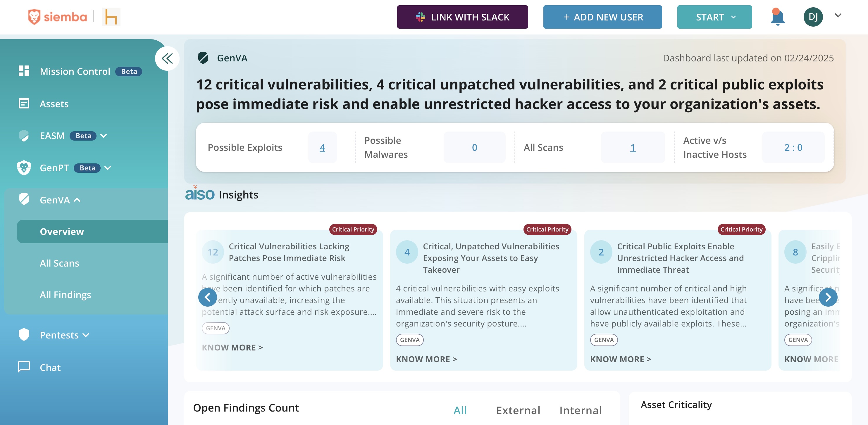
Task: Expand the Pentests sidebar section
Action: click(86, 335)
